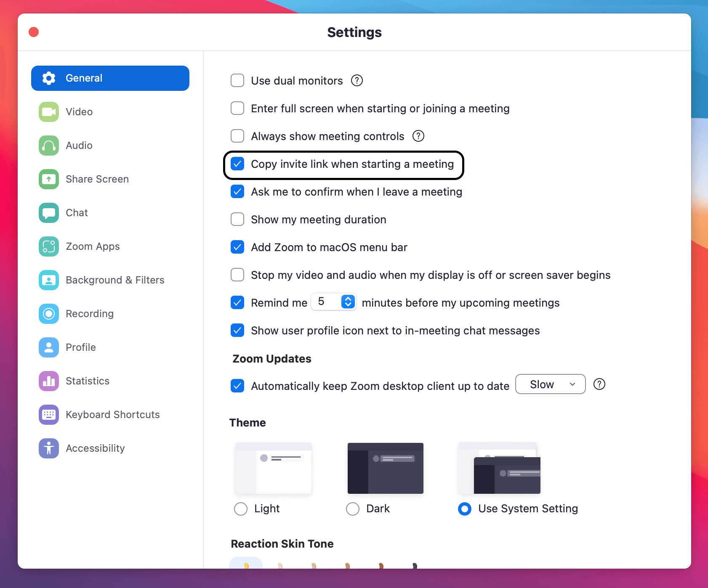Click the Dark theme preview thumbnail

coord(386,468)
